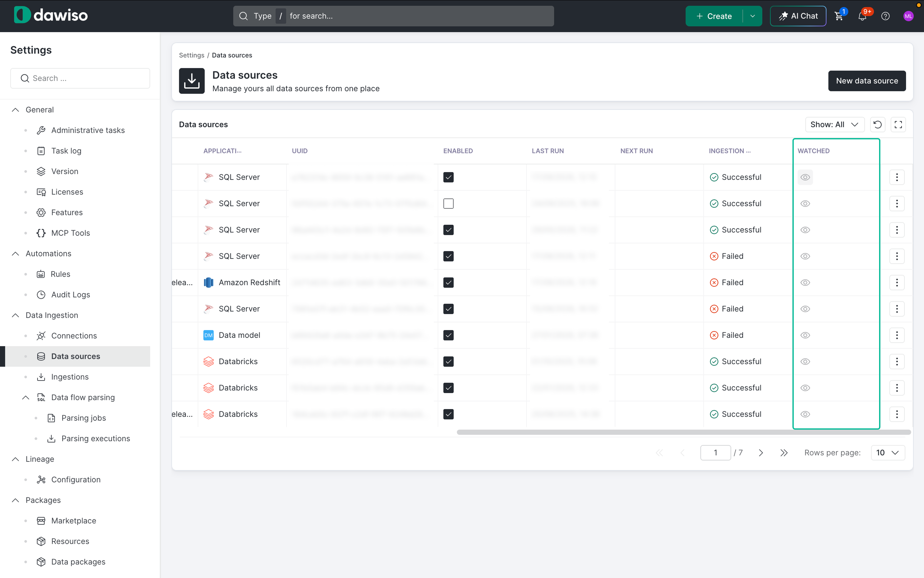
Task: Open Connections page
Action: click(74, 336)
